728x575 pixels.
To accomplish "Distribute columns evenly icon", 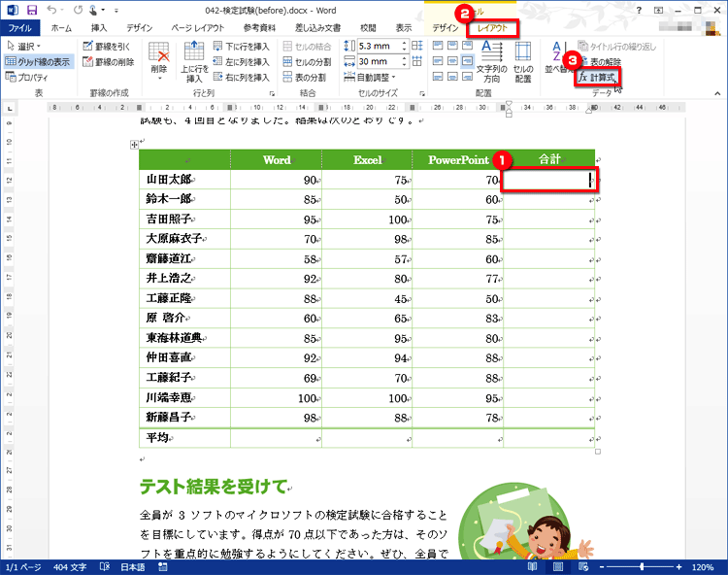I will (x=417, y=61).
